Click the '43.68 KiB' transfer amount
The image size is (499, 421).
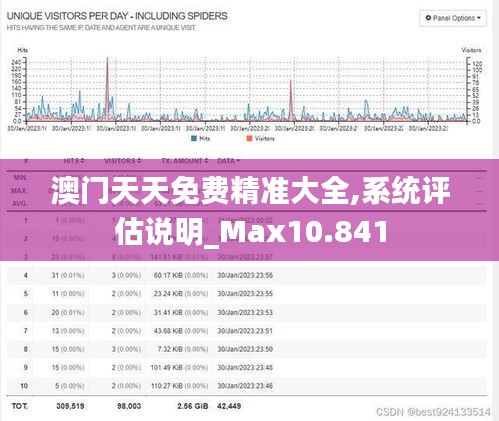[x=168, y=331]
